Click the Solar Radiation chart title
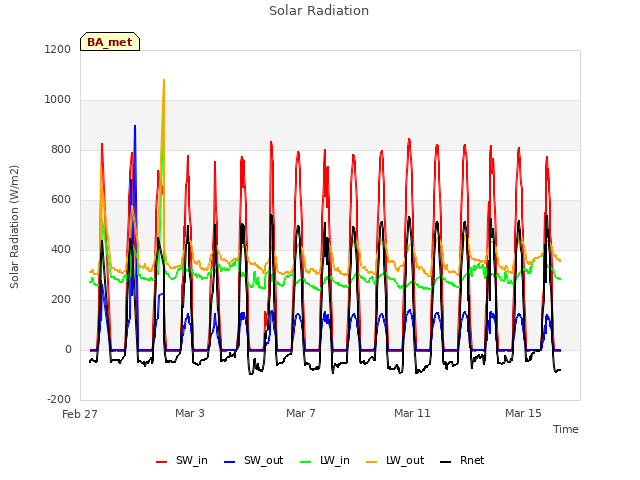The width and height of the screenshot is (640, 480). point(319,11)
